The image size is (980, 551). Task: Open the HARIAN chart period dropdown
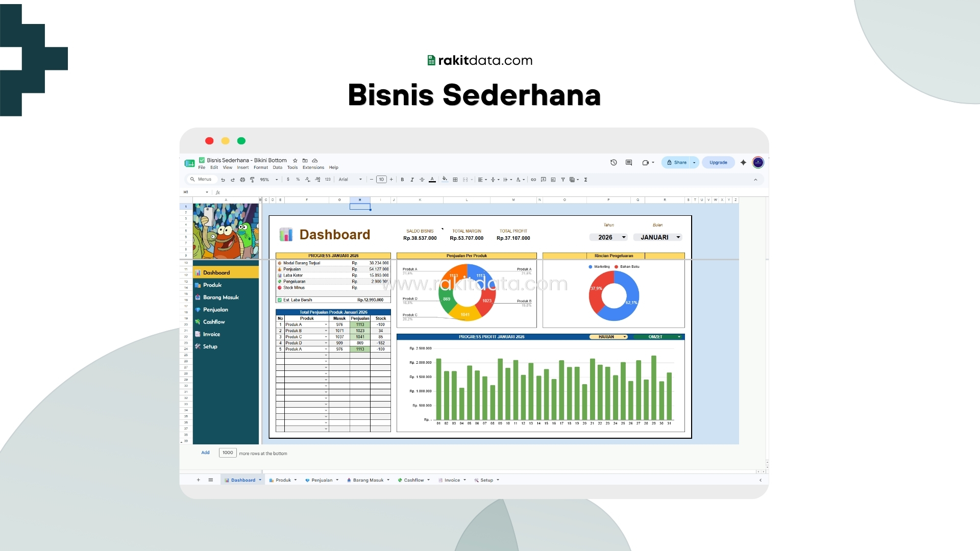point(608,337)
